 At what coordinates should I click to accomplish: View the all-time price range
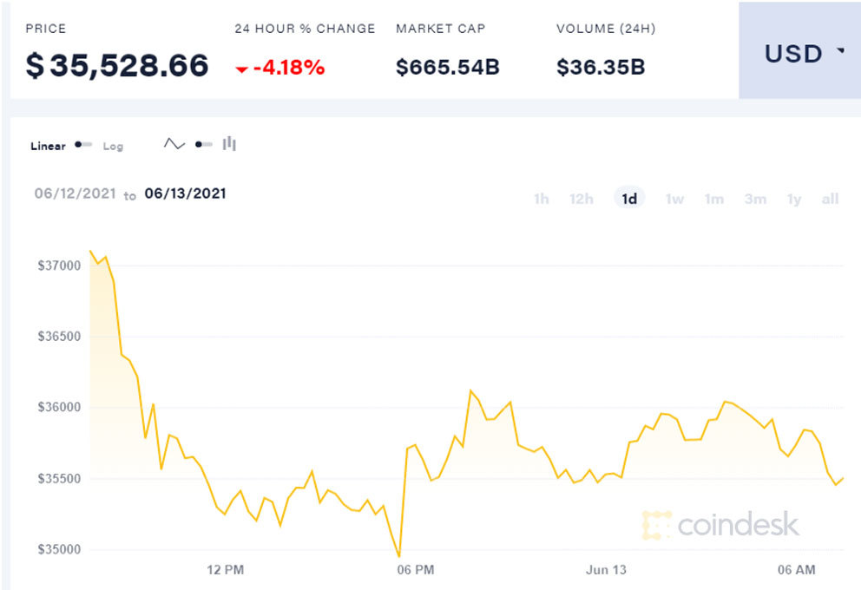[830, 199]
